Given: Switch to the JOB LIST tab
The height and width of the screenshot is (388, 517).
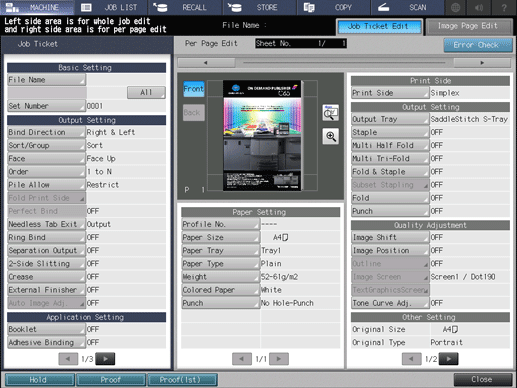Looking at the screenshot, I should pos(111,7).
